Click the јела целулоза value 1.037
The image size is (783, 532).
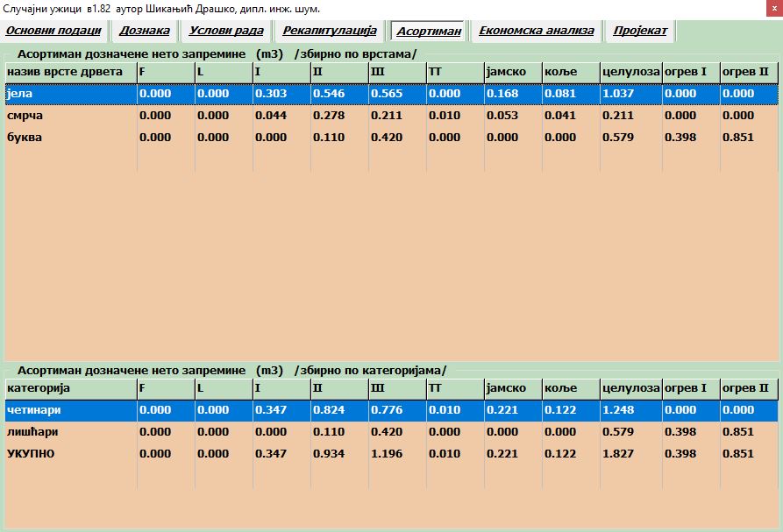(x=619, y=94)
